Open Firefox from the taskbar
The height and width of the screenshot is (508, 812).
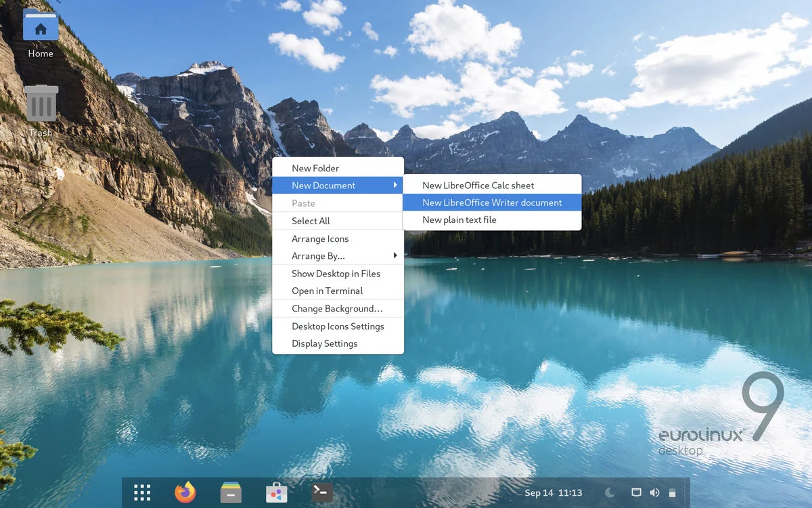pos(185,492)
